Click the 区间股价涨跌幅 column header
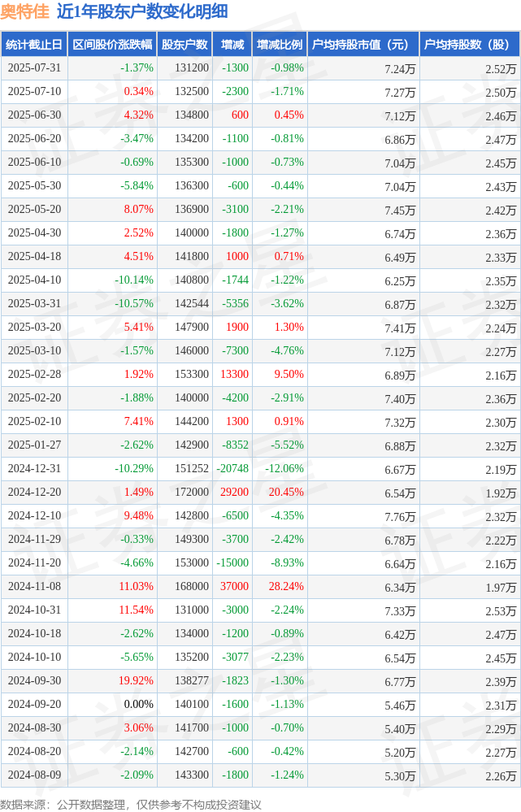 (x=112, y=45)
